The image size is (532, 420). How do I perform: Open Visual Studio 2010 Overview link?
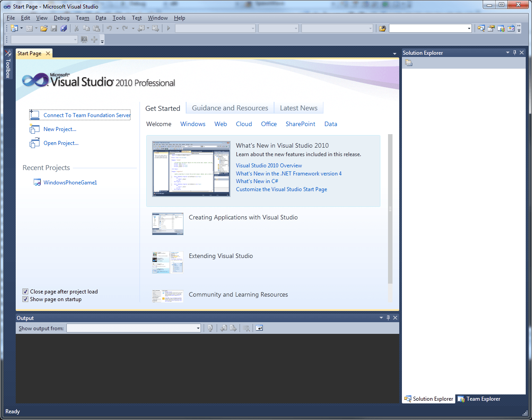pos(269,165)
